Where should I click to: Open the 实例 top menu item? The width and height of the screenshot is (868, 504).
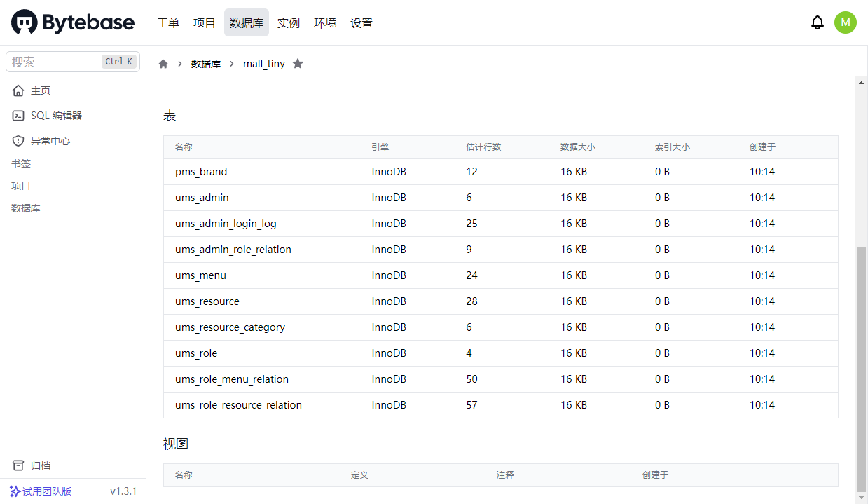click(x=289, y=22)
